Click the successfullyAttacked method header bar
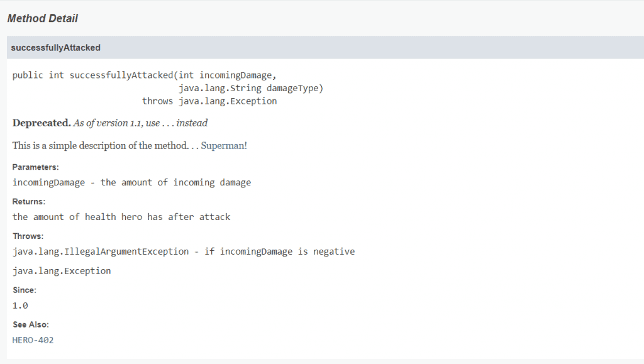 click(325, 48)
